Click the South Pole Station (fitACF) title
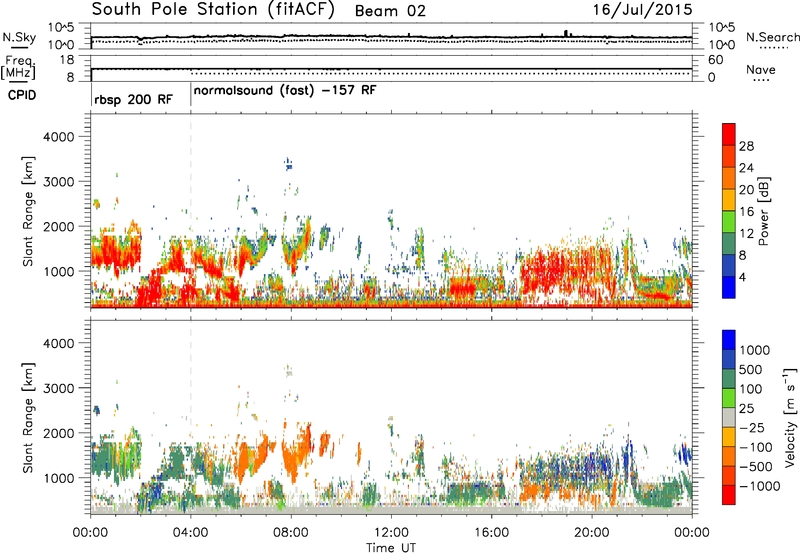The width and height of the screenshot is (800, 554). [x=213, y=10]
